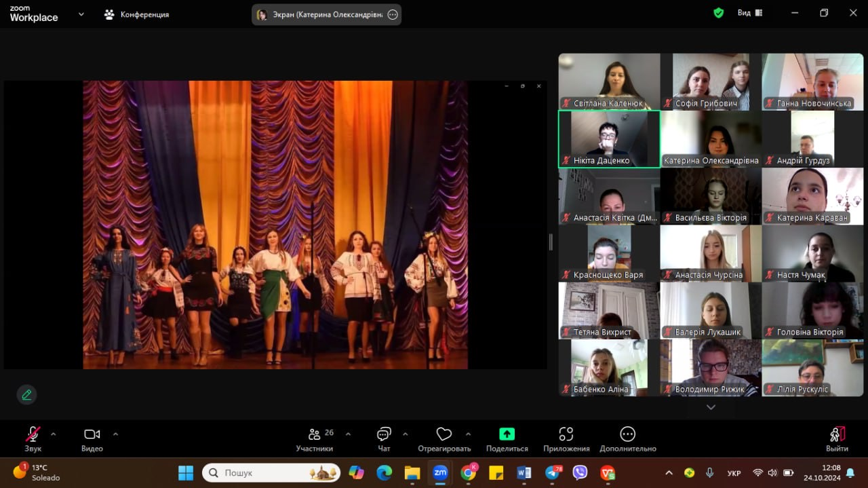Open the Конференция tab

click(x=136, y=14)
